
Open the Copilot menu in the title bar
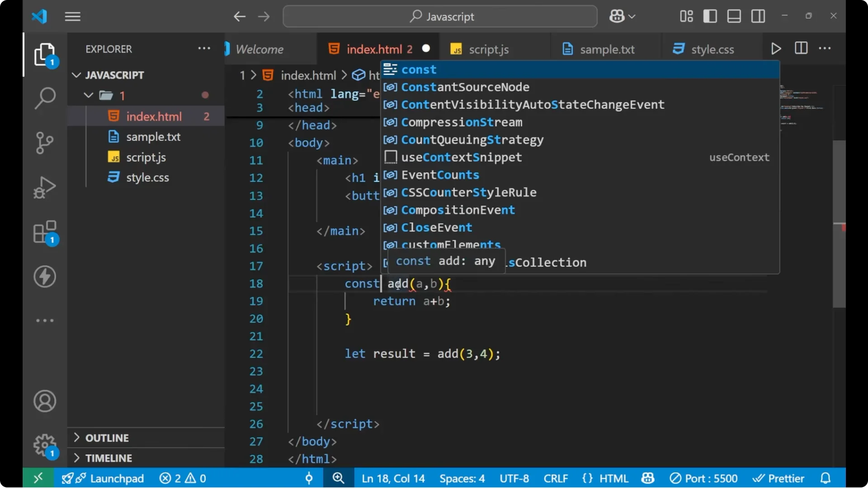coord(622,16)
